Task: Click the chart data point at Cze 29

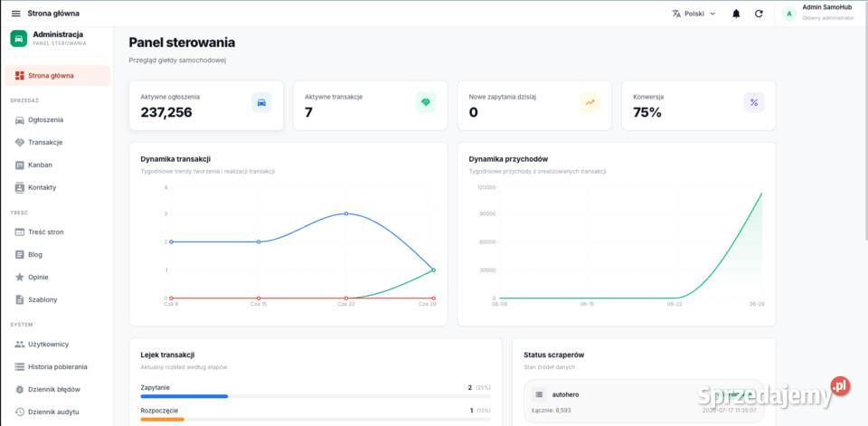Action: point(433,270)
